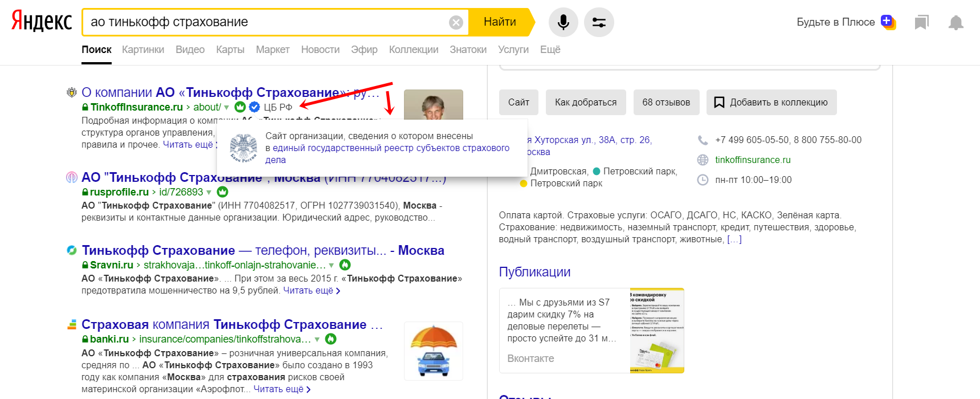Open notifications via the bell icon
Viewport: 980px width, 399px height.
pyautogui.click(x=955, y=22)
